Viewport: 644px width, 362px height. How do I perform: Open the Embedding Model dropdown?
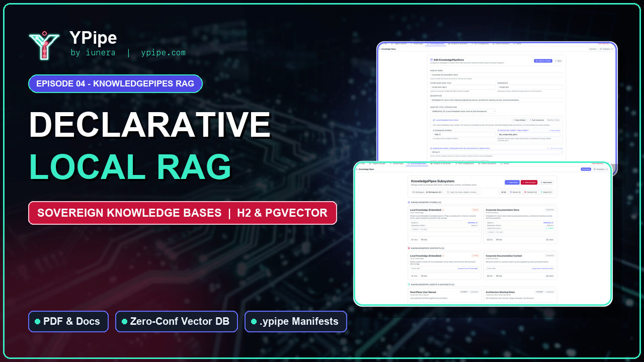pyautogui.click(x=496, y=152)
